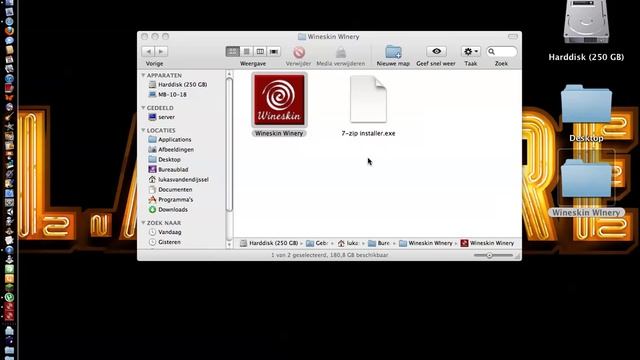The width and height of the screenshot is (640, 360).
Task: Open Desktop in the sidebar
Action: pyautogui.click(x=164, y=159)
